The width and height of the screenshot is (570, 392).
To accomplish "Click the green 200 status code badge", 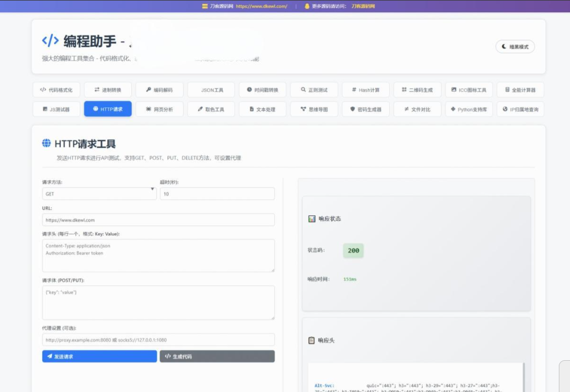I will tap(353, 250).
